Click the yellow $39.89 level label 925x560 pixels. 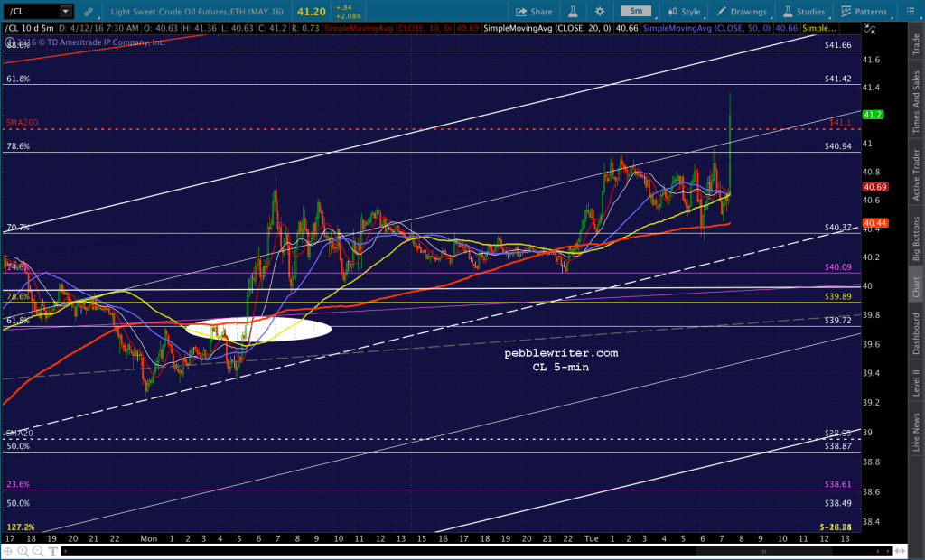[837, 296]
